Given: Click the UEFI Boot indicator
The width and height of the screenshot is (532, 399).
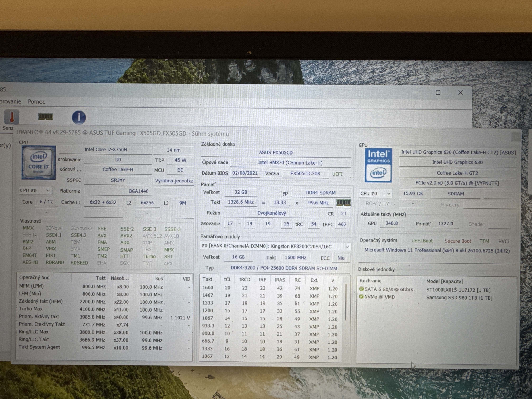Looking at the screenshot, I should [422, 241].
